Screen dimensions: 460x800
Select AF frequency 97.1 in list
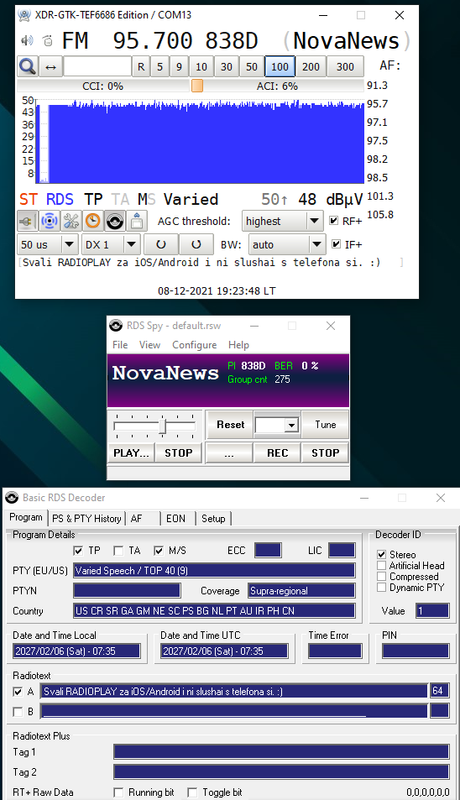click(377, 122)
